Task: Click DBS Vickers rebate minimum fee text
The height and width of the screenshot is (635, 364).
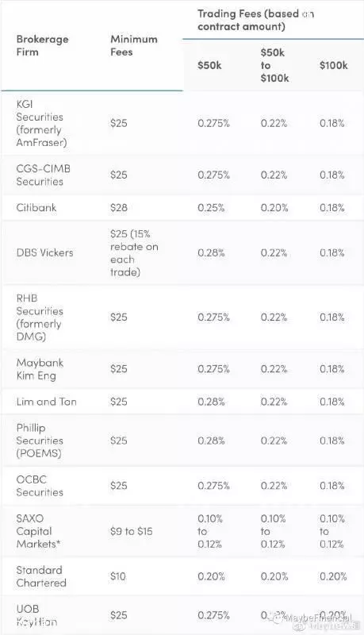Action: pyautogui.click(x=134, y=252)
